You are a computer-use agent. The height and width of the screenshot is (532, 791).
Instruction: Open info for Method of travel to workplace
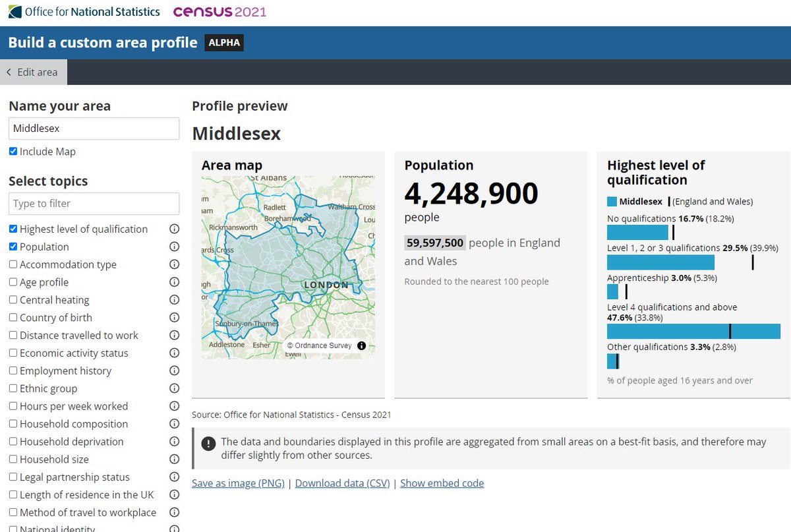(x=174, y=512)
